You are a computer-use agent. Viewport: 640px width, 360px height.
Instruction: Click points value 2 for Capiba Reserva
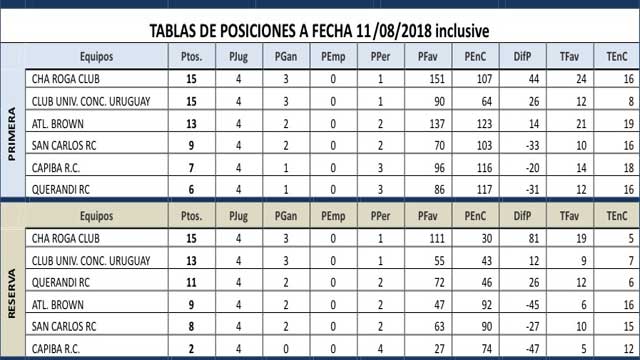[x=191, y=349]
